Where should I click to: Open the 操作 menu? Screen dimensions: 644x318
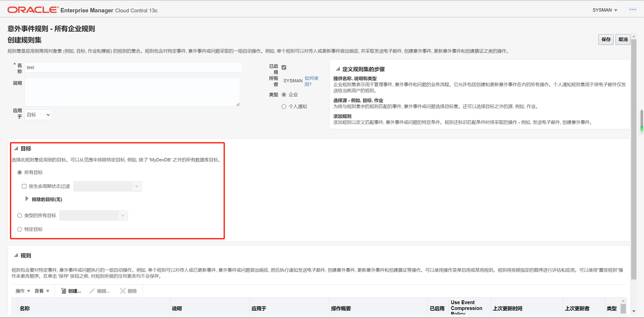point(23,291)
